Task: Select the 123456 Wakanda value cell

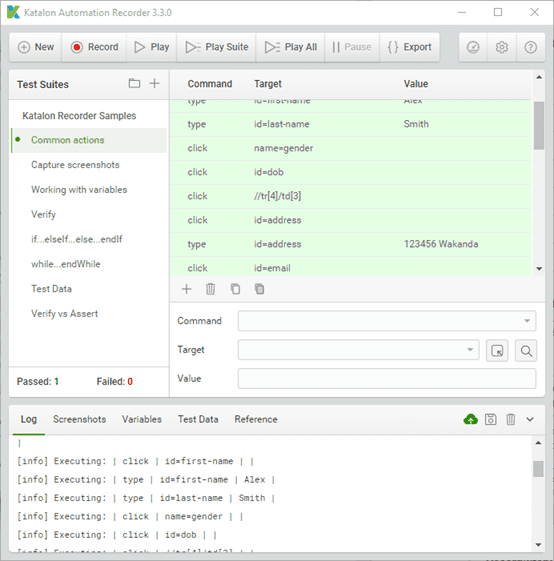Action: coord(441,244)
